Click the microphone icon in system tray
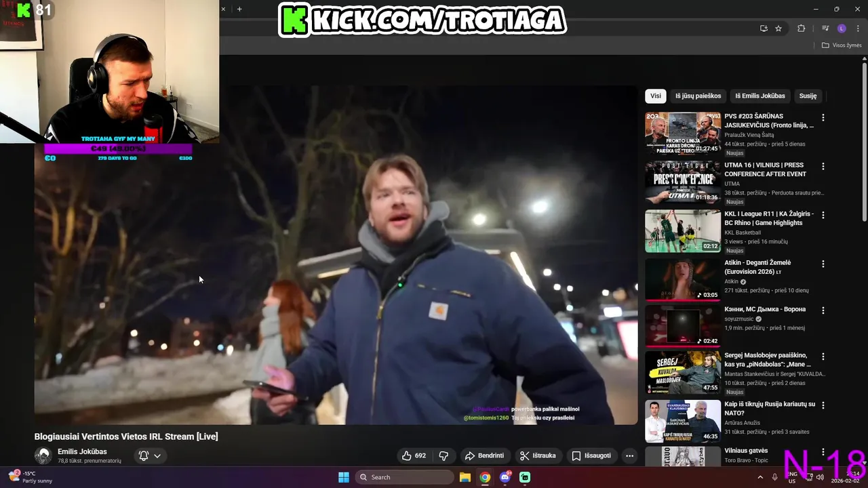 775,477
